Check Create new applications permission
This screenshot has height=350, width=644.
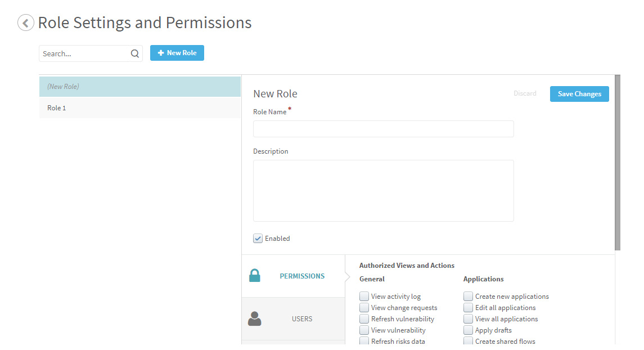[x=469, y=297]
